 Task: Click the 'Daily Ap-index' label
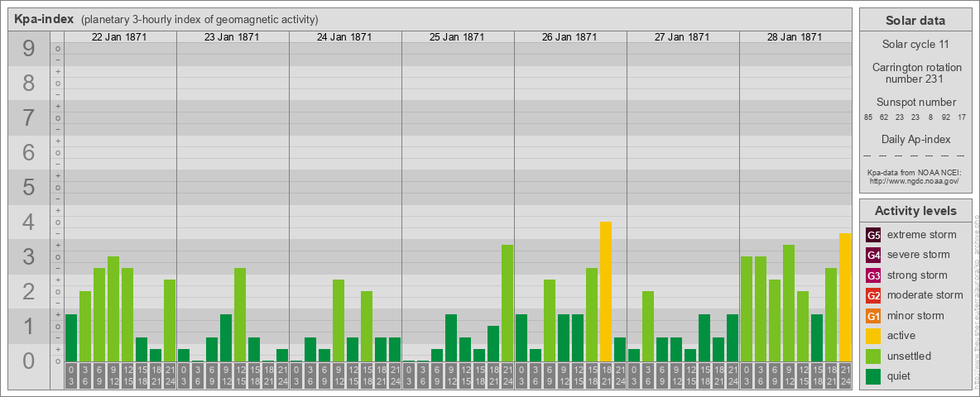coord(915,139)
